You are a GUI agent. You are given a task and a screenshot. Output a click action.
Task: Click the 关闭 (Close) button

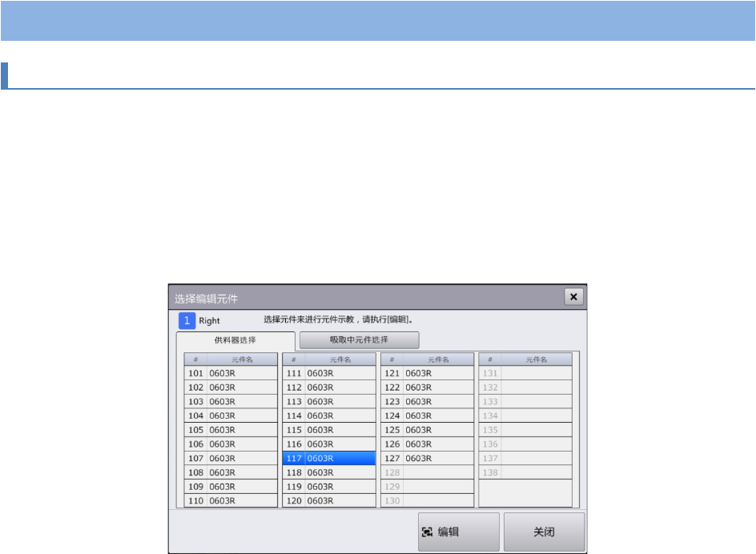[544, 532]
